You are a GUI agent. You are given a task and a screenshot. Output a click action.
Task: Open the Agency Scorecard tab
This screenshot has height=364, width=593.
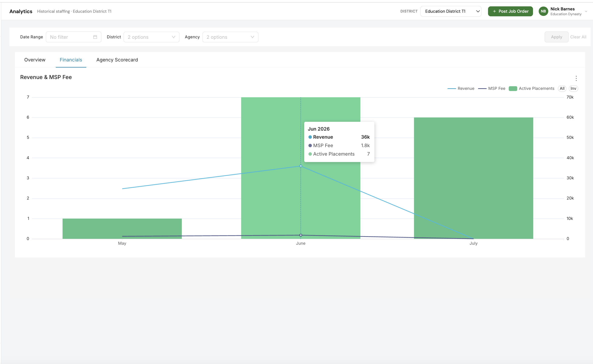(117, 60)
